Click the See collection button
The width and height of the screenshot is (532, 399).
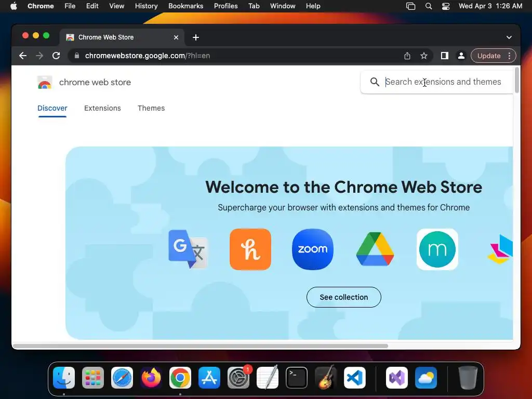pos(344,297)
